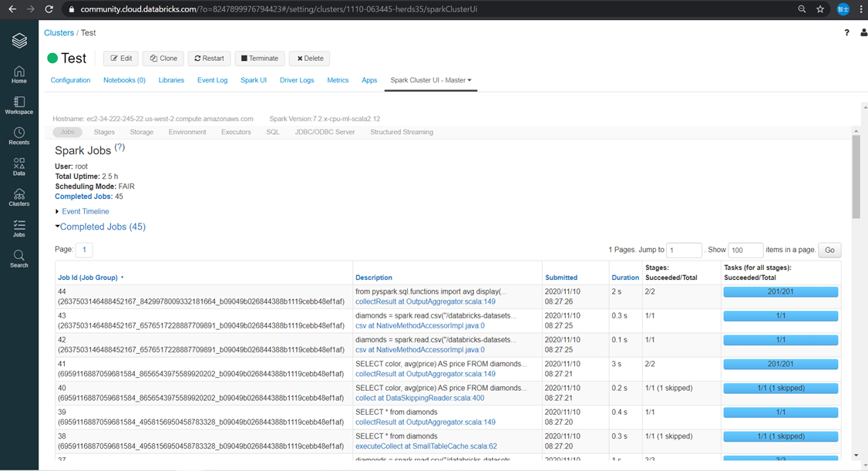Image resolution: width=868 pixels, height=471 pixels.
Task: Click the Spark Jobs help (?) link
Action: point(119,148)
